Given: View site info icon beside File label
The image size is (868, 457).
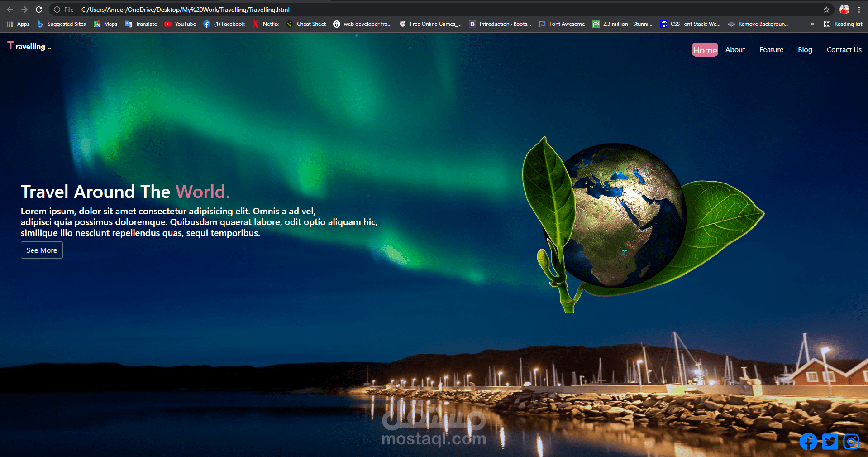Looking at the screenshot, I should click(x=57, y=10).
